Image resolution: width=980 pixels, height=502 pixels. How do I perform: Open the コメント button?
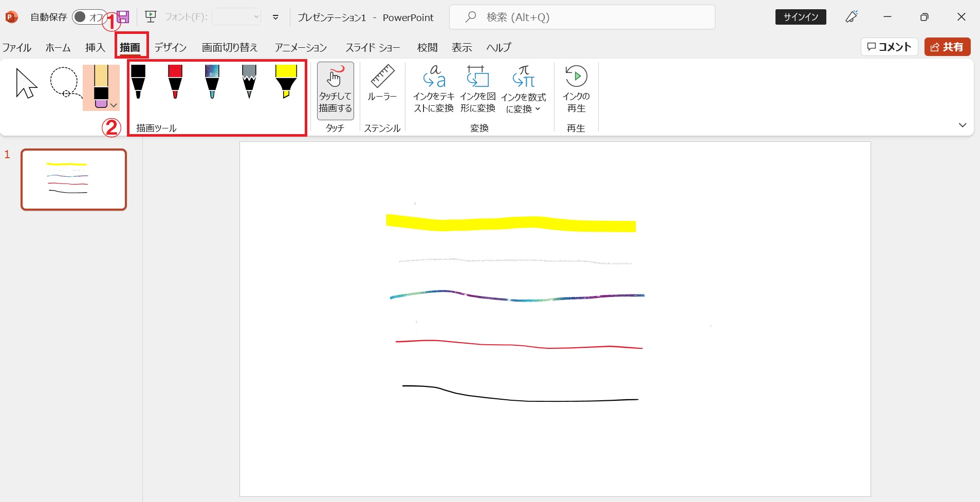coord(890,47)
